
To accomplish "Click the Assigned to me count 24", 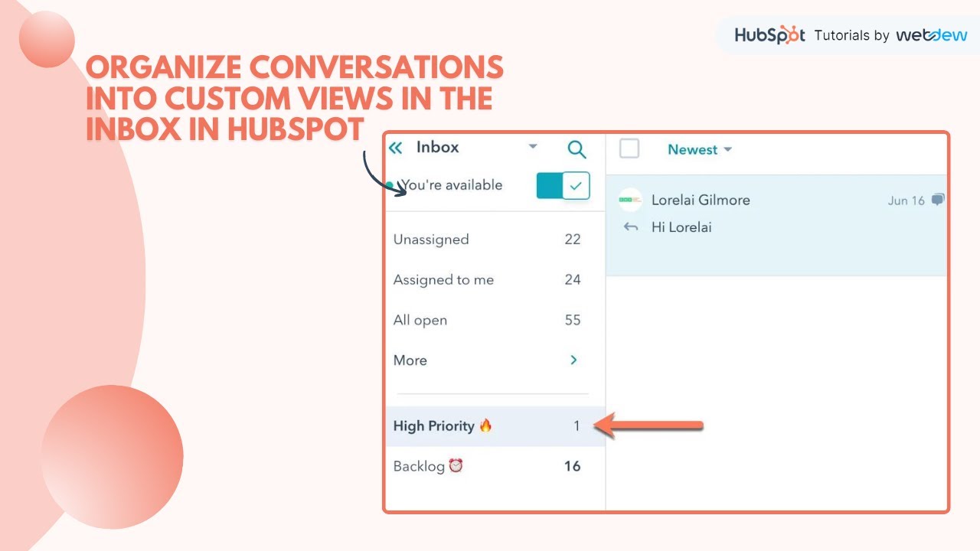I will [573, 280].
